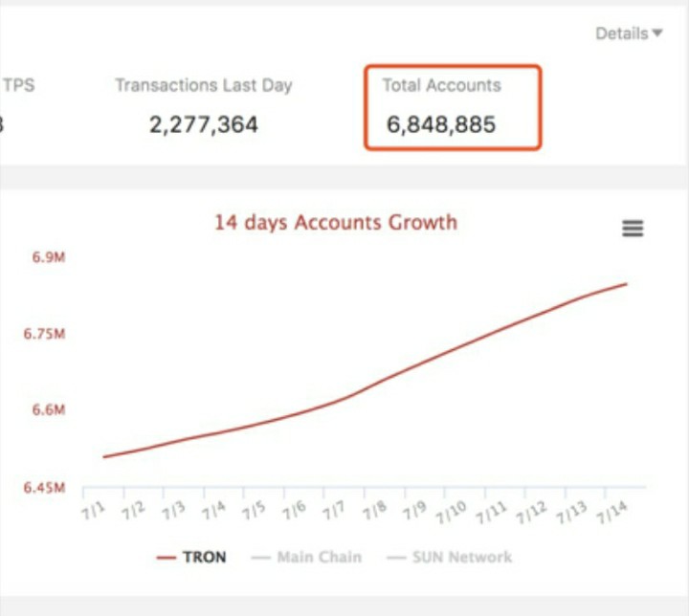Click the 14 days Accounts Growth title

pyautogui.click(x=335, y=223)
